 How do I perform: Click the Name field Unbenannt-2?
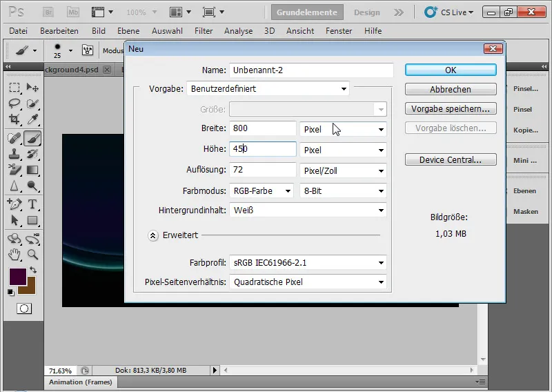tap(311, 70)
